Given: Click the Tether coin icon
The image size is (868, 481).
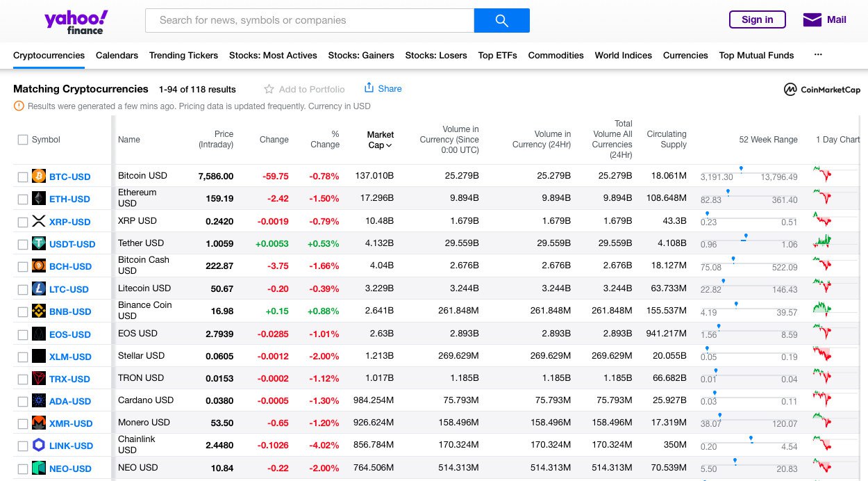Looking at the screenshot, I should pos(39,244).
